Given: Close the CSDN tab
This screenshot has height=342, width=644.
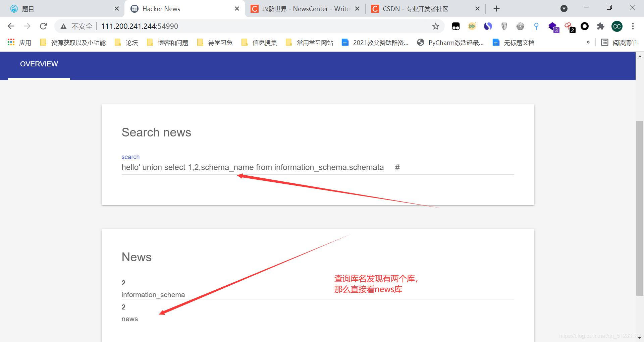Looking at the screenshot, I should 477,9.
